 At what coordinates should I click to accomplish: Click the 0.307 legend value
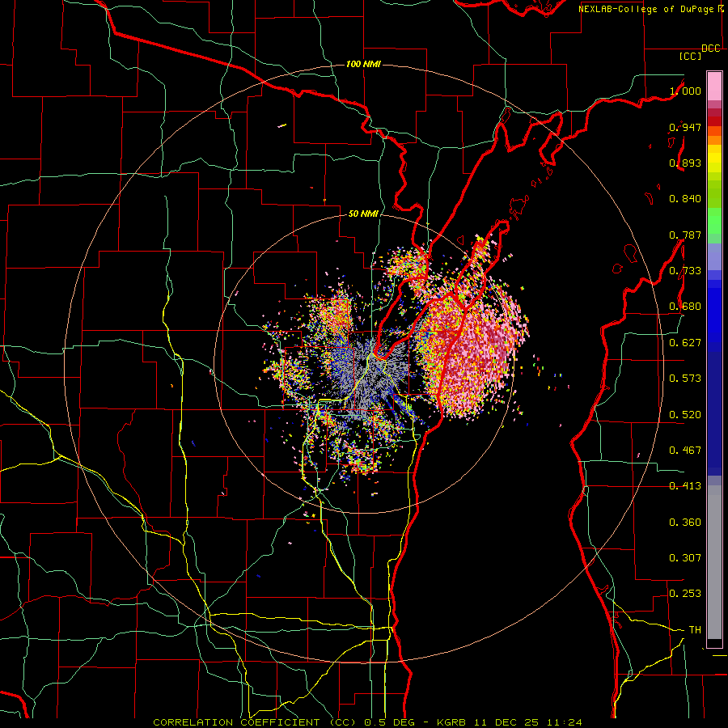click(x=685, y=557)
